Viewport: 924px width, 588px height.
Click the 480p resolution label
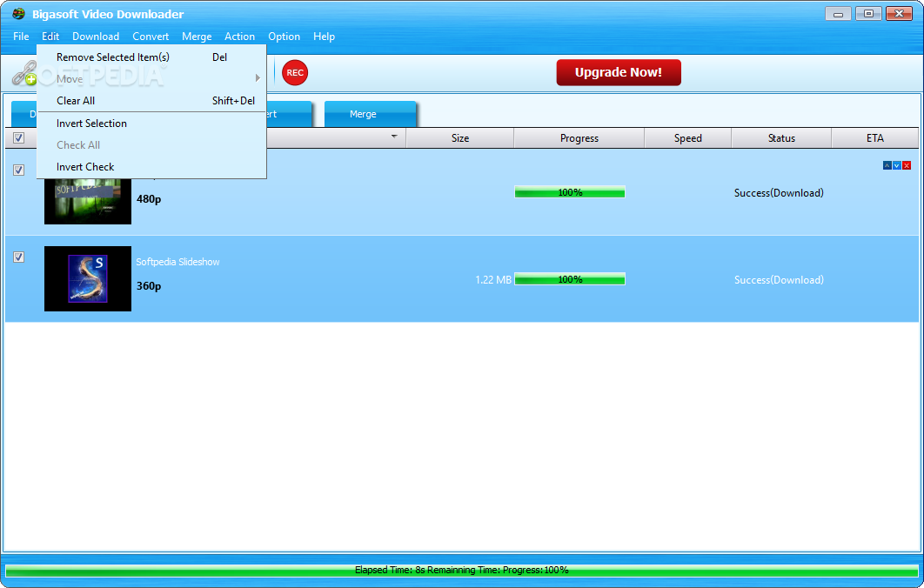(149, 199)
